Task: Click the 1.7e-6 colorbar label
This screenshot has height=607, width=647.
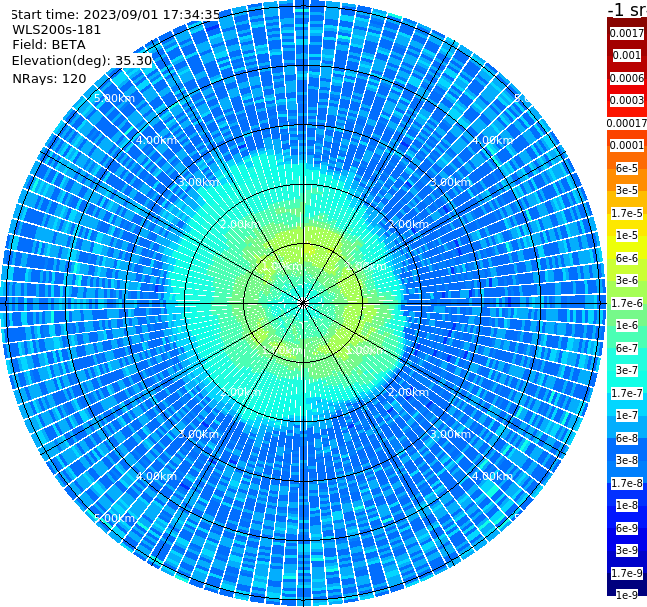Action: 627,303
